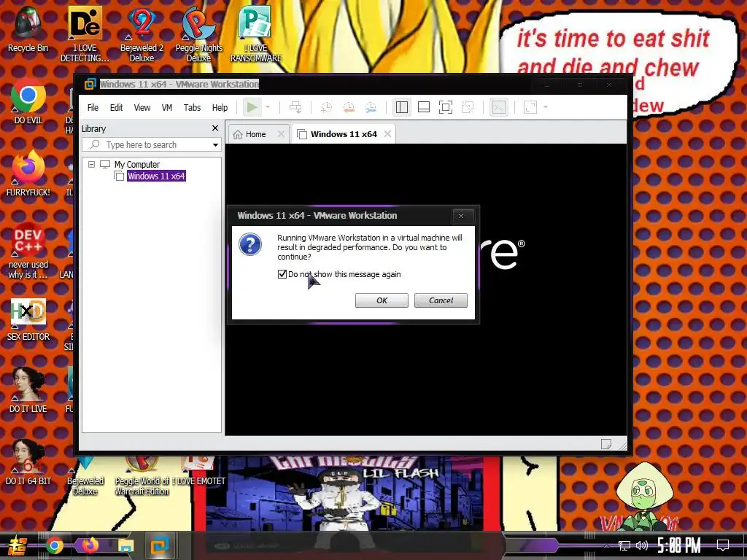Screen dimensions: 747x560
Task: Close the Home tab
Action: pyautogui.click(x=281, y=134)
